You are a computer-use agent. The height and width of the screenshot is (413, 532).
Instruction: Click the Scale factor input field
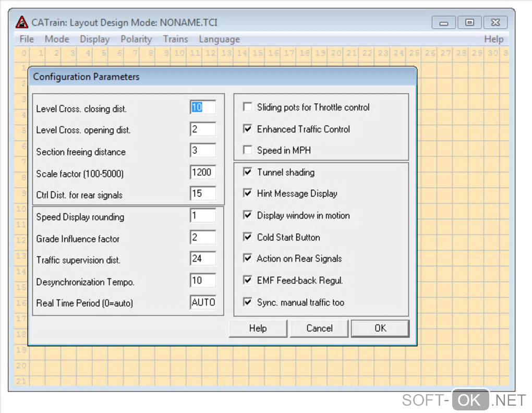(x=203, y=172)
